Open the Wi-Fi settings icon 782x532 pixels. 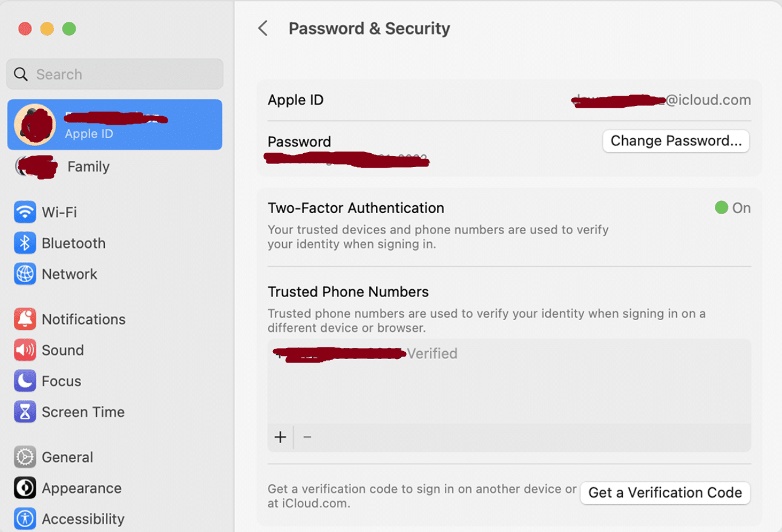(x=25, y=212)
